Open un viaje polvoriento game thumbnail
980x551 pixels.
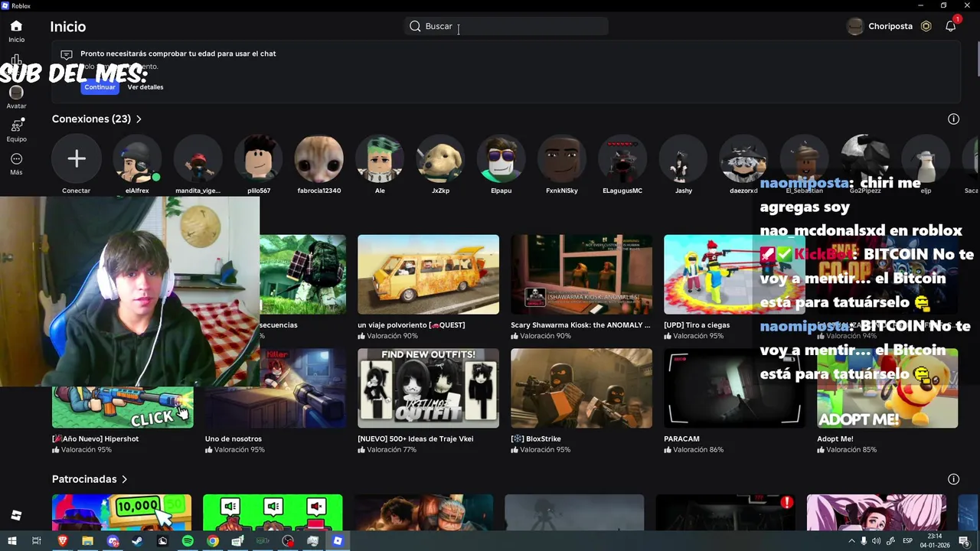point(428,275)
